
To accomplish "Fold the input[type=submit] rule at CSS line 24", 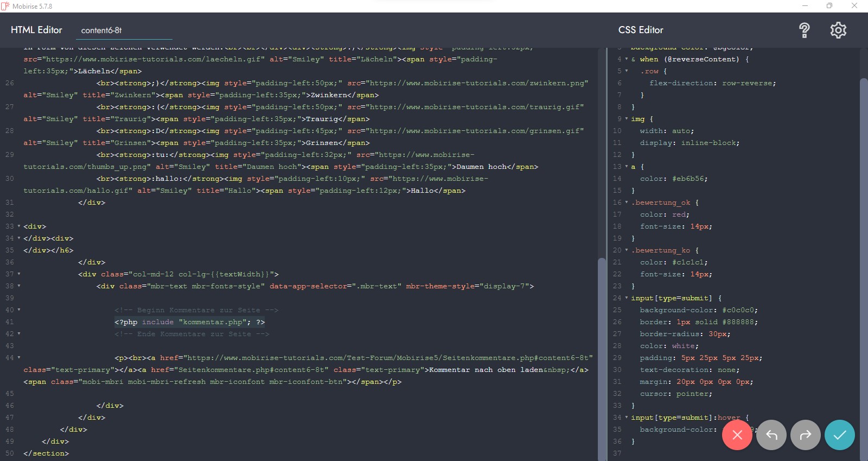I will click(x=627, y=298).
